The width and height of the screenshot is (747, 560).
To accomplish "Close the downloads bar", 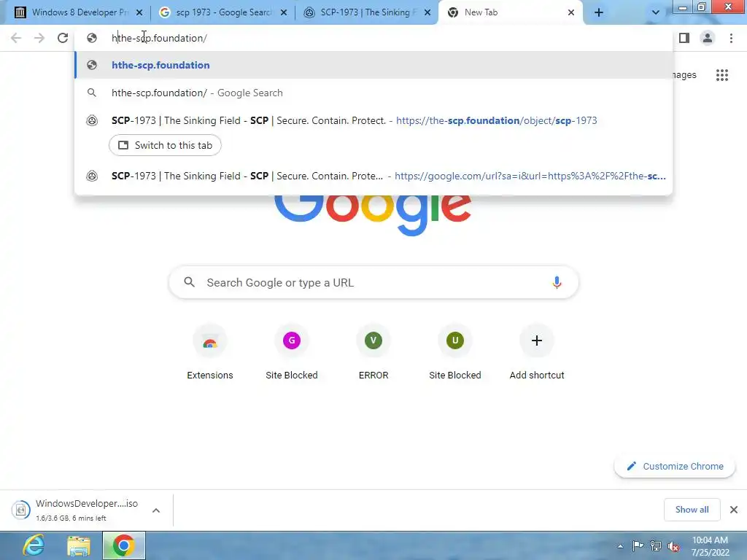I will (x=734, y=510).
